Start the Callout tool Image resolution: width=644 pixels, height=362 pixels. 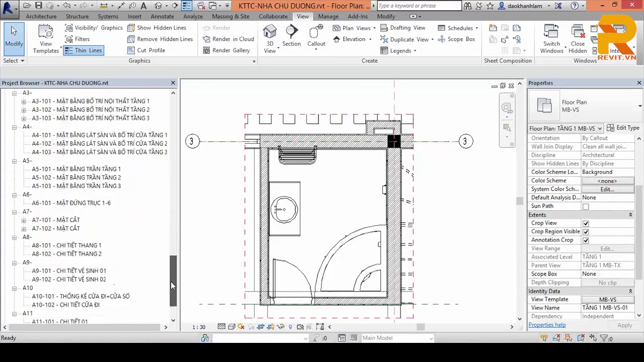(316, 37)
